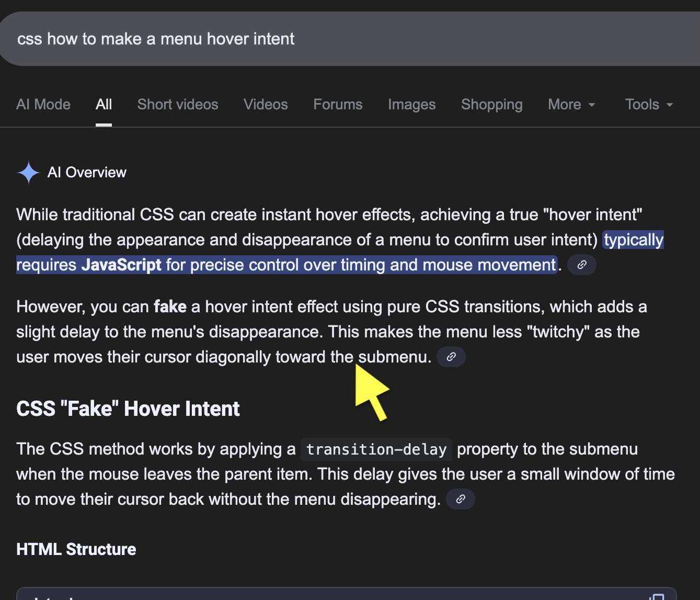Show Videos search results

point(266,105)
